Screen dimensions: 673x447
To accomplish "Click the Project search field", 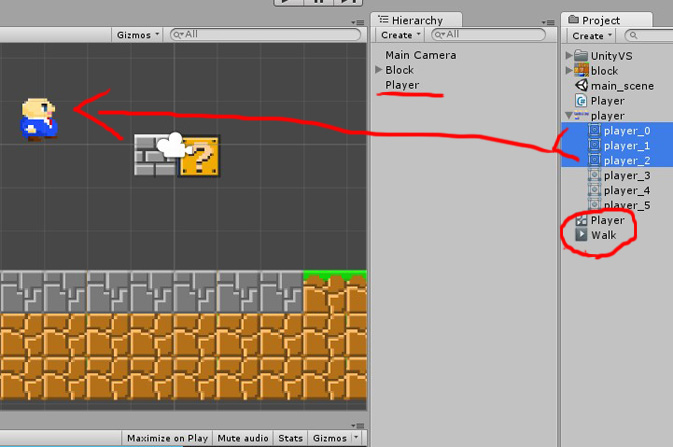I will pyautogui.click(x=648, y=36).
